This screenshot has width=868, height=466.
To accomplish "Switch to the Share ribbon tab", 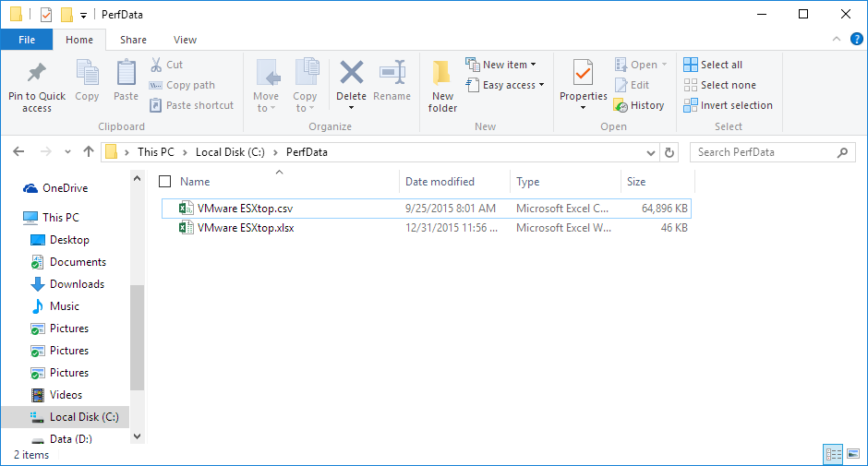I will click(x=133, y=40).
